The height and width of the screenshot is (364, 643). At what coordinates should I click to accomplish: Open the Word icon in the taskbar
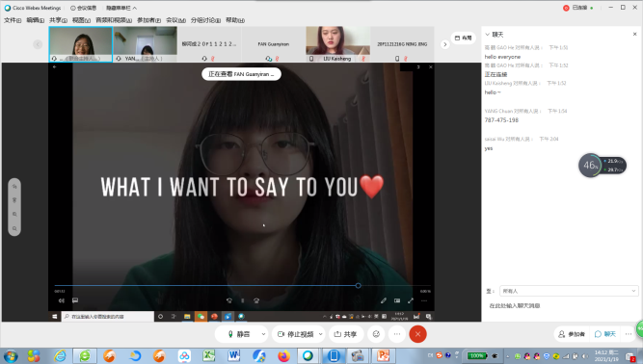(233, 355)
